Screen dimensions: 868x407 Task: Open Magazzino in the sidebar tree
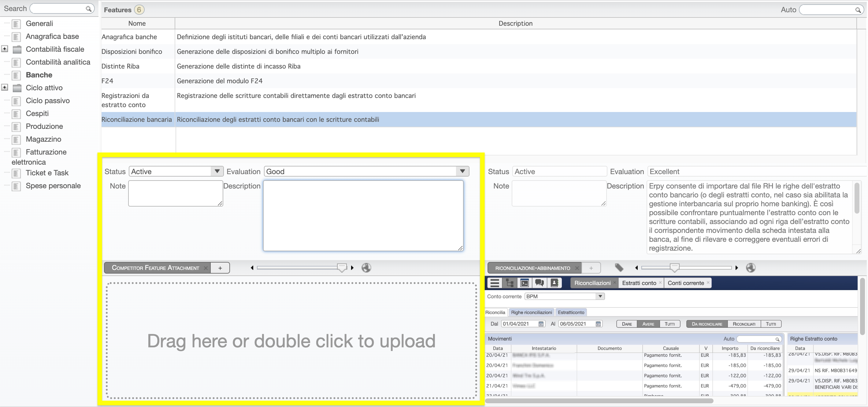tap(43, 139)
